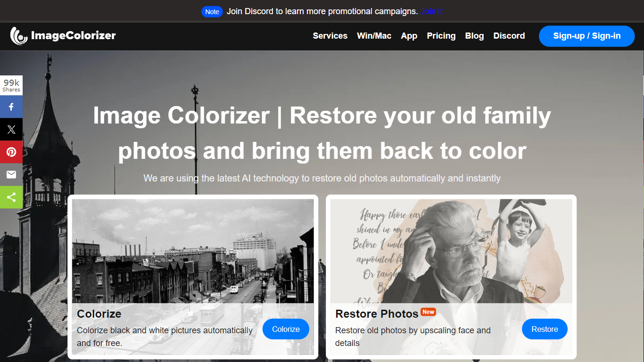Open the Services menu
This screenshot has height=362, width=644.
330,36
